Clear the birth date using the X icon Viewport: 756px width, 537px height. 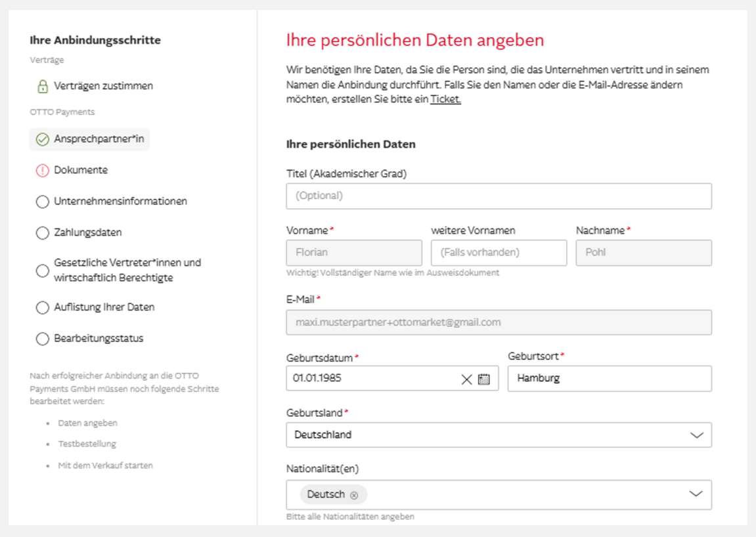point(467,379)
